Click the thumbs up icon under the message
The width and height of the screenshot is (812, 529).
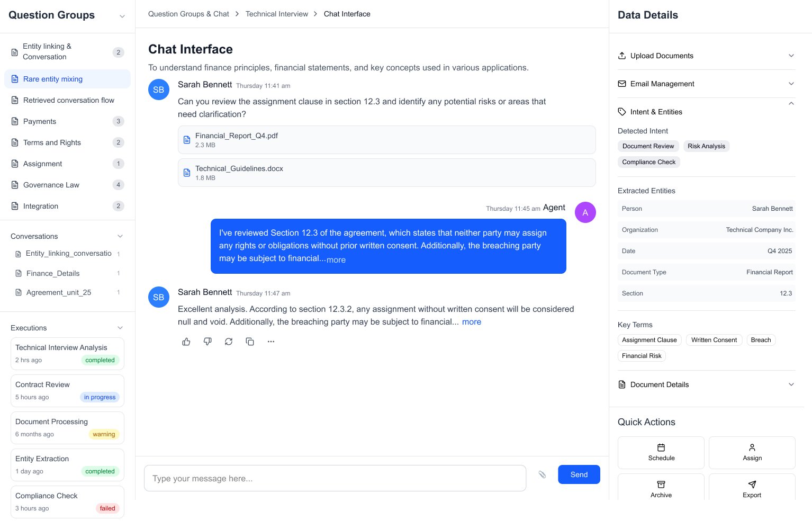point(186,342)
